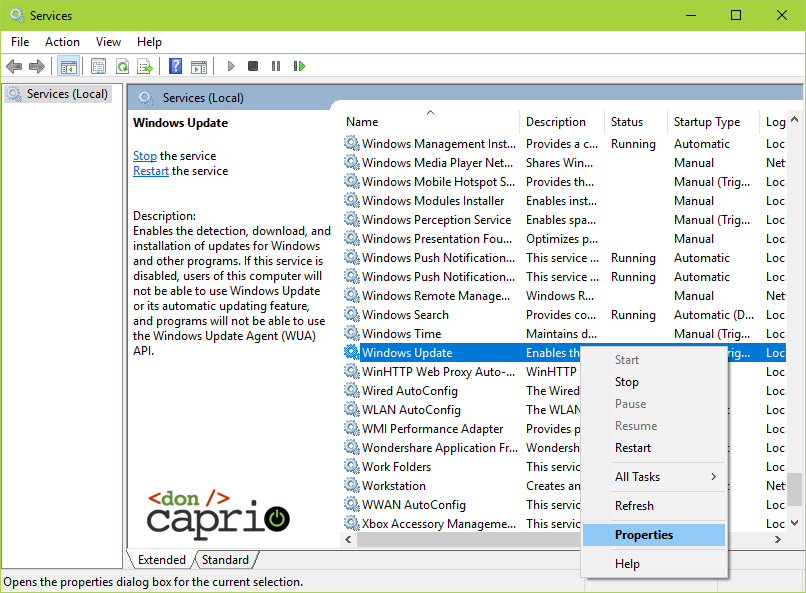This screenshot has width=806, height=593.
Task: Click the Stop the service link
Action: [145, 156]
